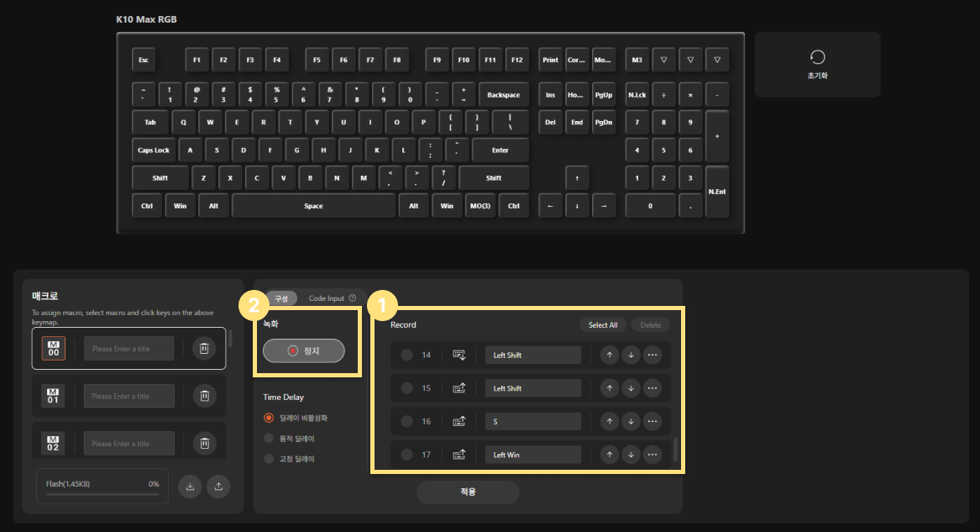
Task: Select the 고정 딜레이 radio option
Action: (x=269, y=459)
